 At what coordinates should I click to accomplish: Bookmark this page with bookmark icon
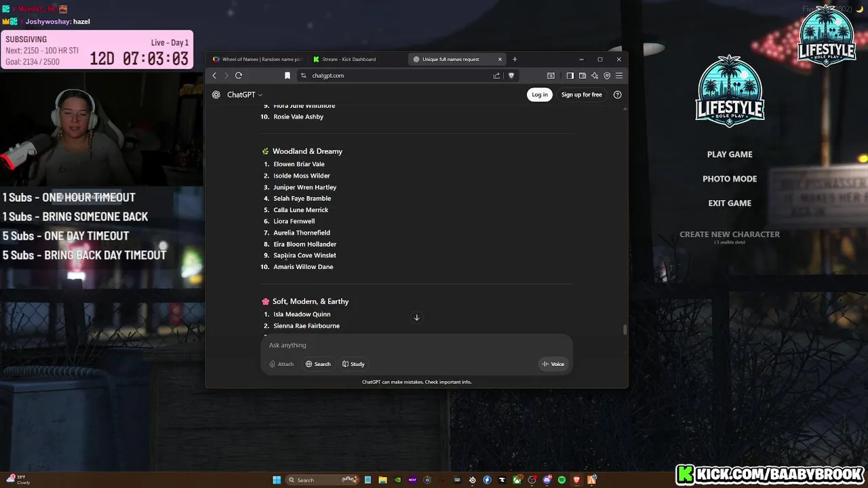[x=288, y=75]
